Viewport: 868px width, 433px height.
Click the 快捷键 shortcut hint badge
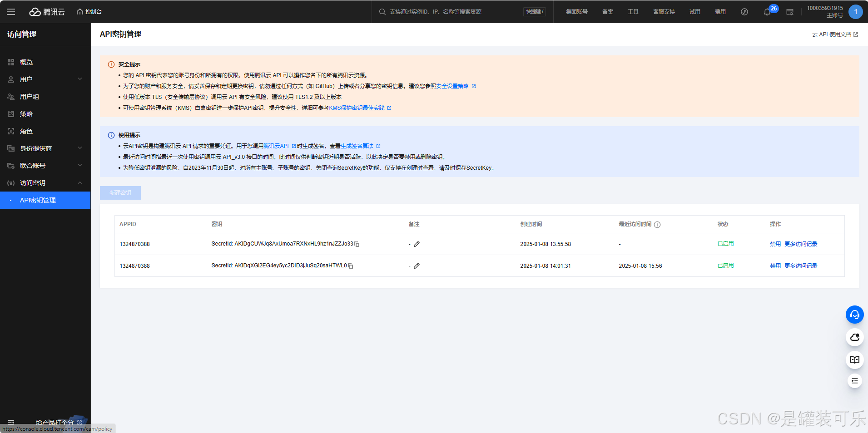click(535, 12)
